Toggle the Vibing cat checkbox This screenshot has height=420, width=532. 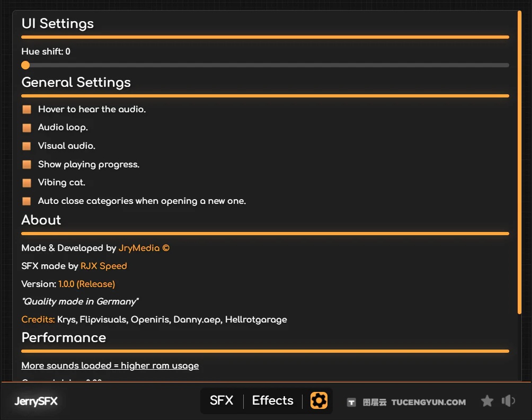[x=26, y=183]
